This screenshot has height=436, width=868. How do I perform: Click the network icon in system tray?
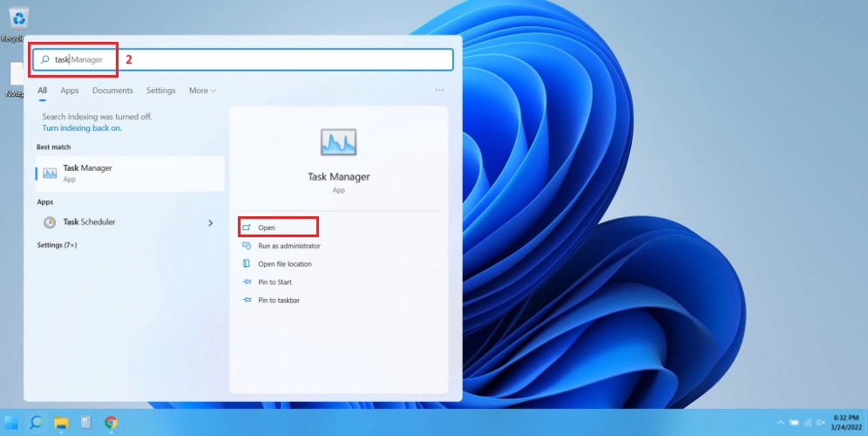[808, 423]
